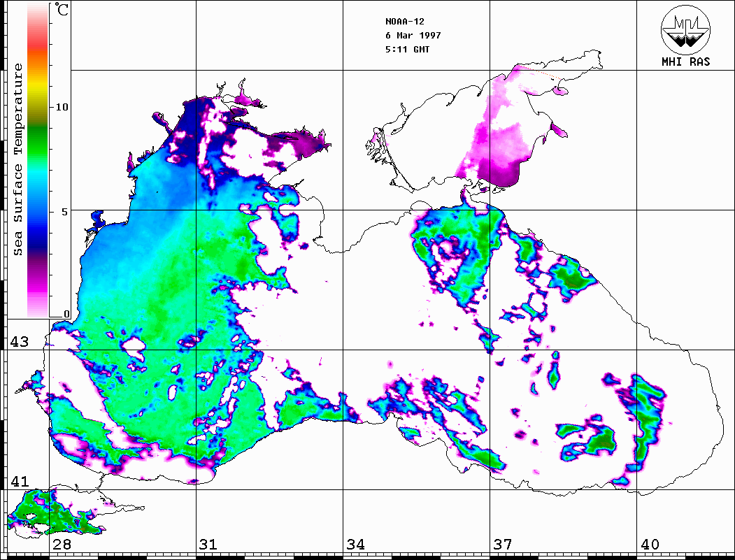Click the longitude label '34'
The height and width of the screenshot is (560, 735).
(356, 545)
